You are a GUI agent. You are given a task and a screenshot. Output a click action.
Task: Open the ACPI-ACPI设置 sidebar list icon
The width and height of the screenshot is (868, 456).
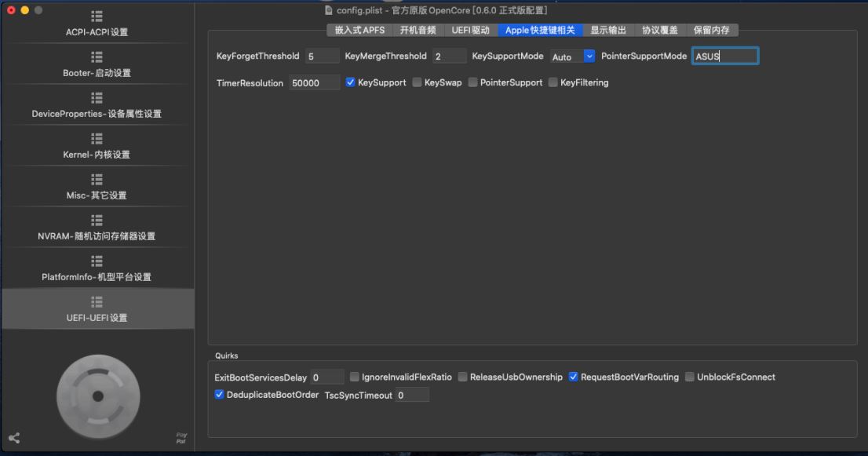point(97,16)
